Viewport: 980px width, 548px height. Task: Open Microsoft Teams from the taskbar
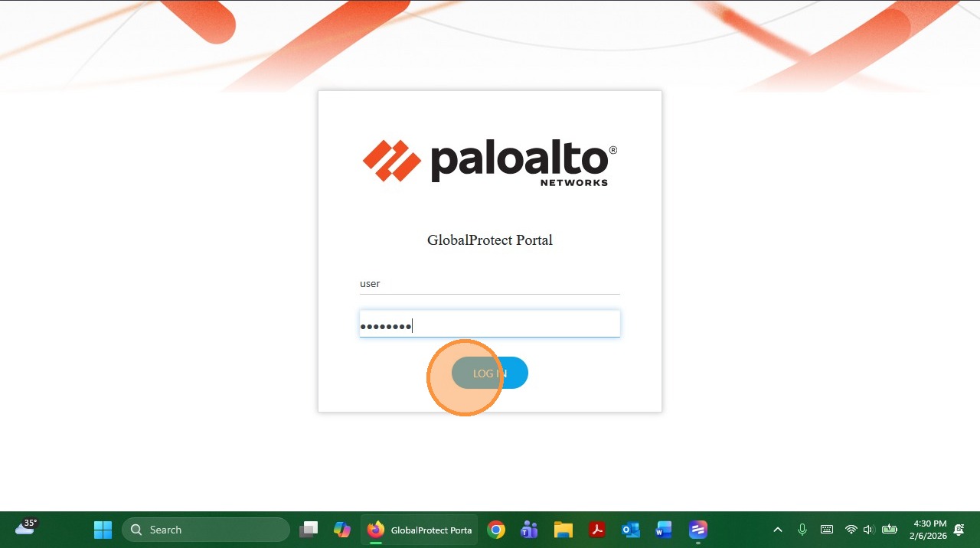pos(530,530)
